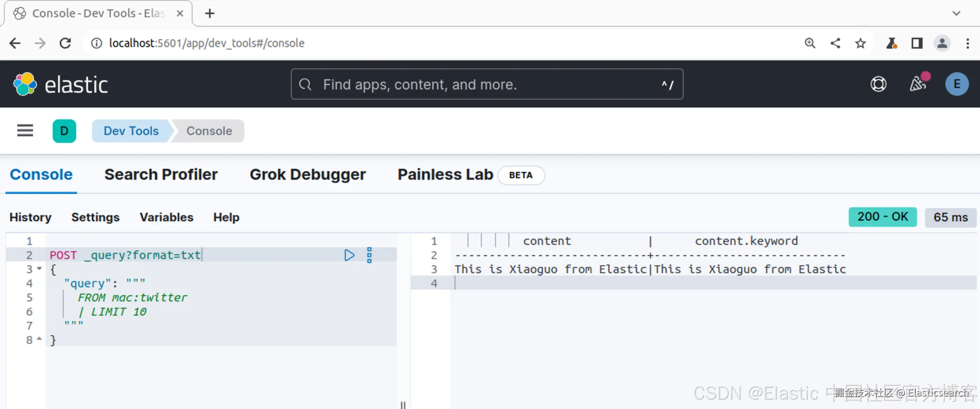Bookmark this page with star icon

[861, 43]
